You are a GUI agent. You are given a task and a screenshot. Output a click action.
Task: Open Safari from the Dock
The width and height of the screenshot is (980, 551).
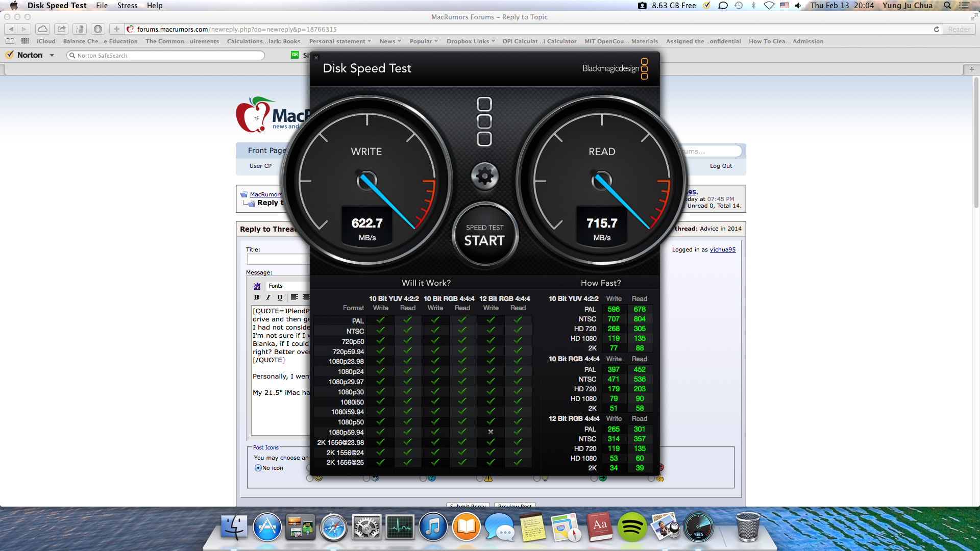click(x=334, y=527)
